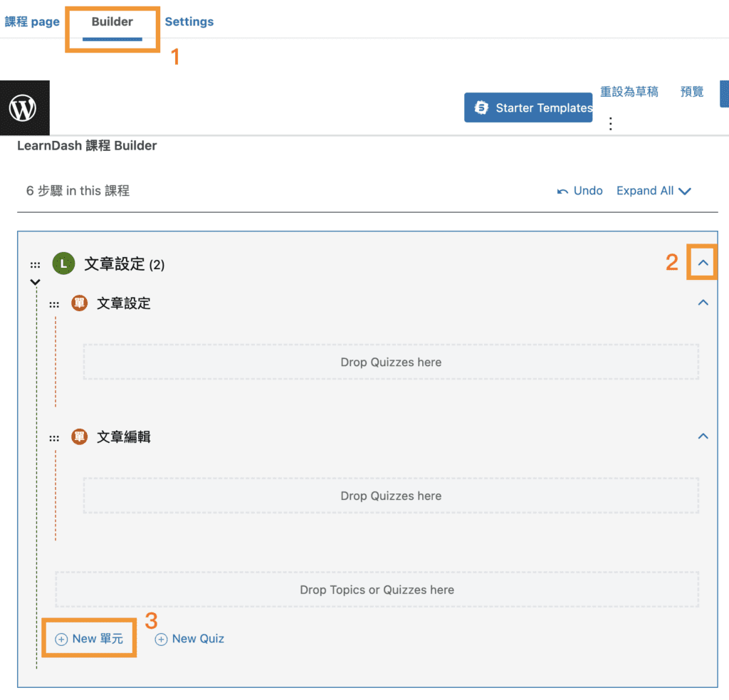This screenshot has width=729, height=700.
Task: Click the Starter Templates button
Action: click(528, 108)
